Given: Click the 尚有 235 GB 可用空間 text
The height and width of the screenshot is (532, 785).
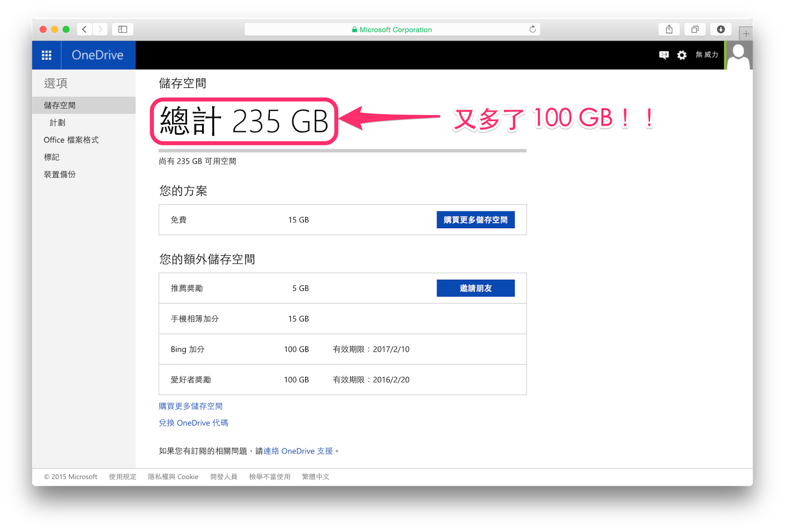Looking at the screenshot, I should pos(198,161).
